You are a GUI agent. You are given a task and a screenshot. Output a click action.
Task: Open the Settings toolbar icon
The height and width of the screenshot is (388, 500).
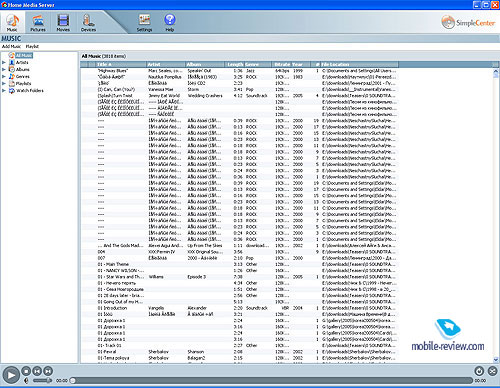pyautogui.click(x=144, y=23)
